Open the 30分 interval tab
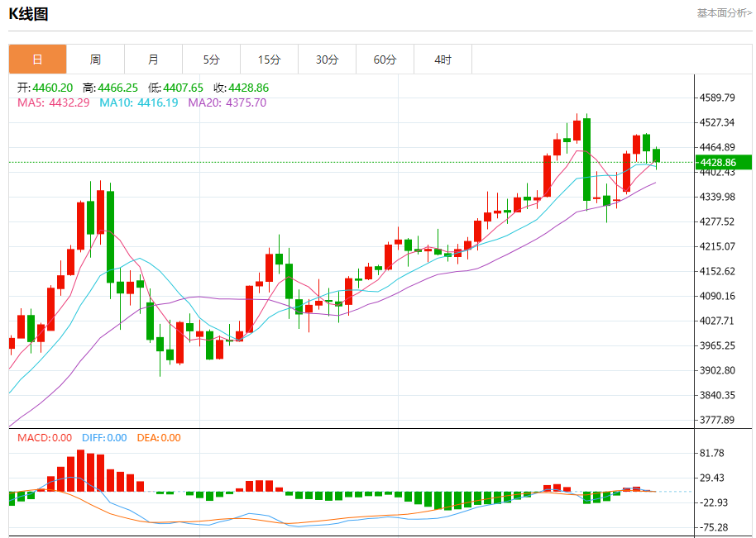The height and width of the screenshot is (538, 756). 327,60
